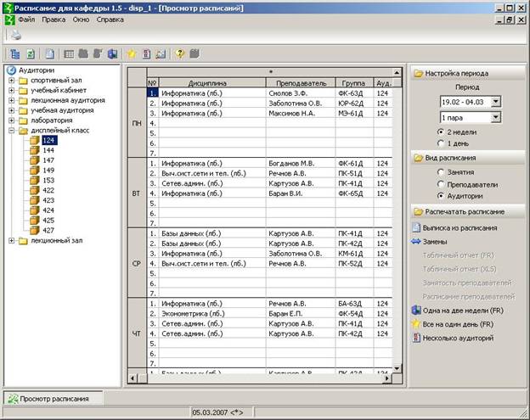Click the question mark help icon

(x=179, y=53)
